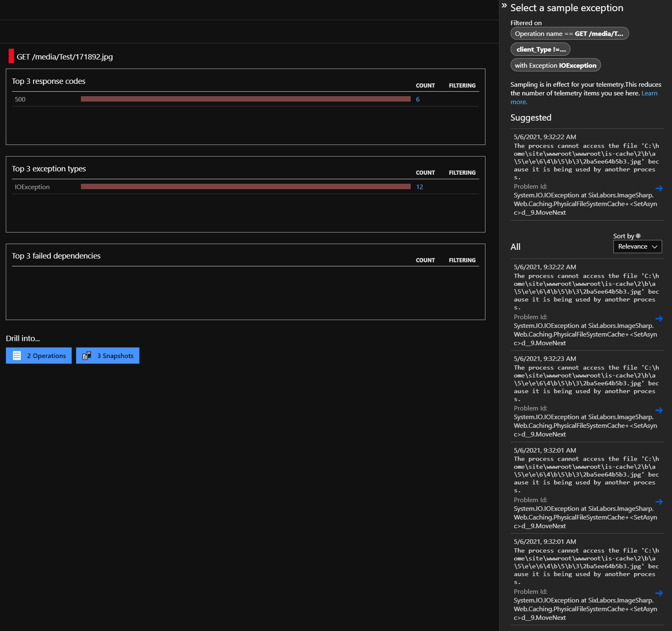Drill into 3 Snapshots
The height and width of the screenshot is (631, 672).
(107, 355)
